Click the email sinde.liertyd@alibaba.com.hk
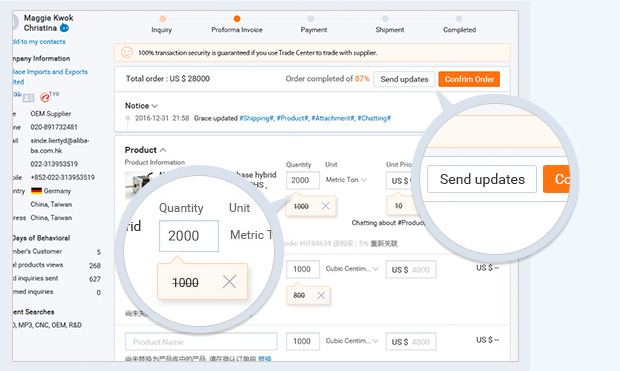 60,146
